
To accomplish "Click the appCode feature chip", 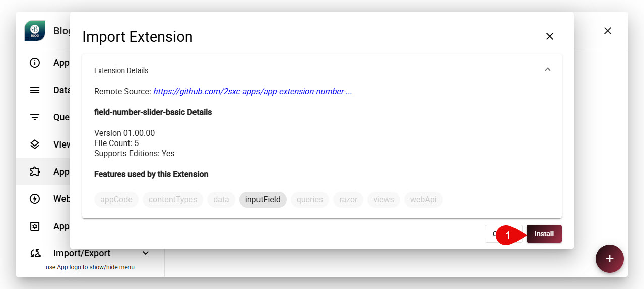I will 116,200.
